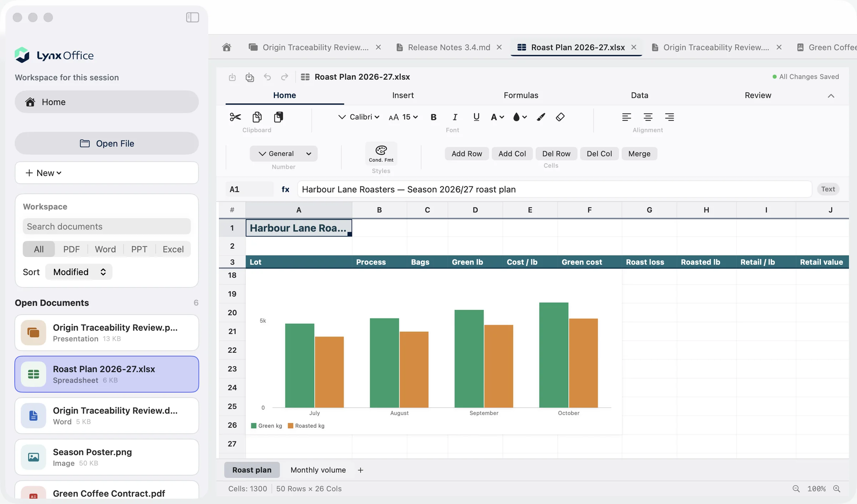Open the Sort Modified dropdown

79,272
